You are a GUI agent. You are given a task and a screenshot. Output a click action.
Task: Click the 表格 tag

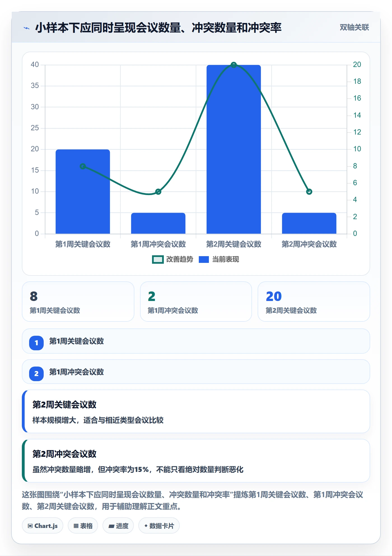[83, 526]
